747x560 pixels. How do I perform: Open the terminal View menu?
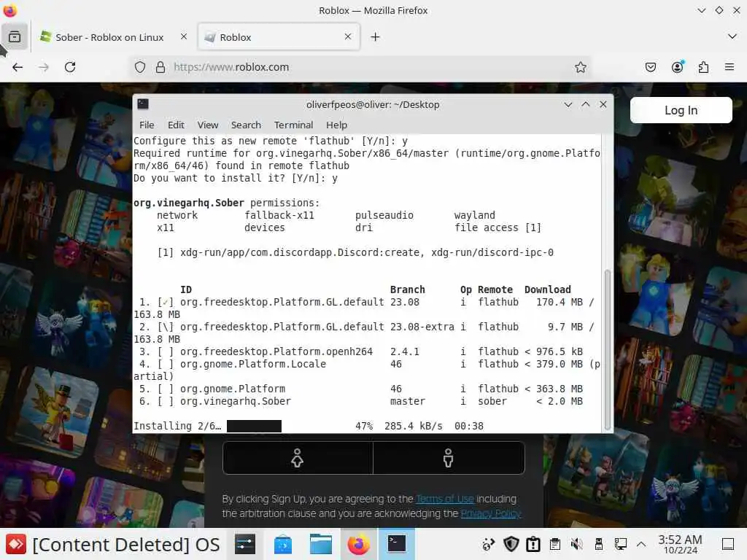208,125
